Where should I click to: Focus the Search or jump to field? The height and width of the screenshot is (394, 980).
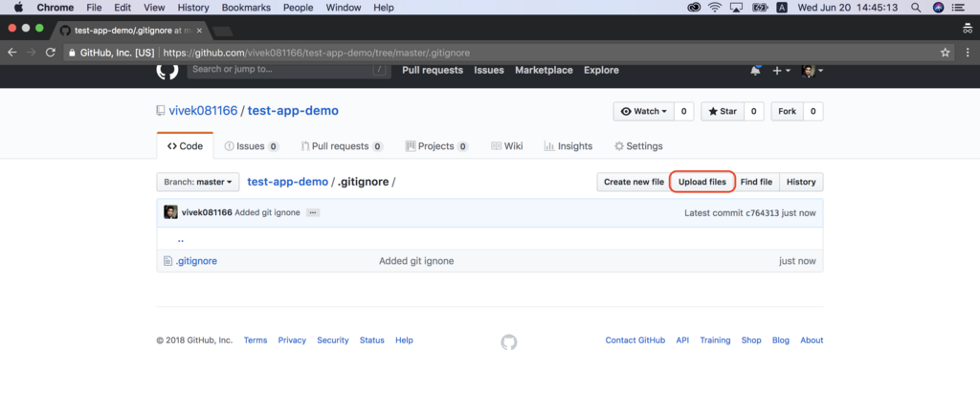coord(289,69)
